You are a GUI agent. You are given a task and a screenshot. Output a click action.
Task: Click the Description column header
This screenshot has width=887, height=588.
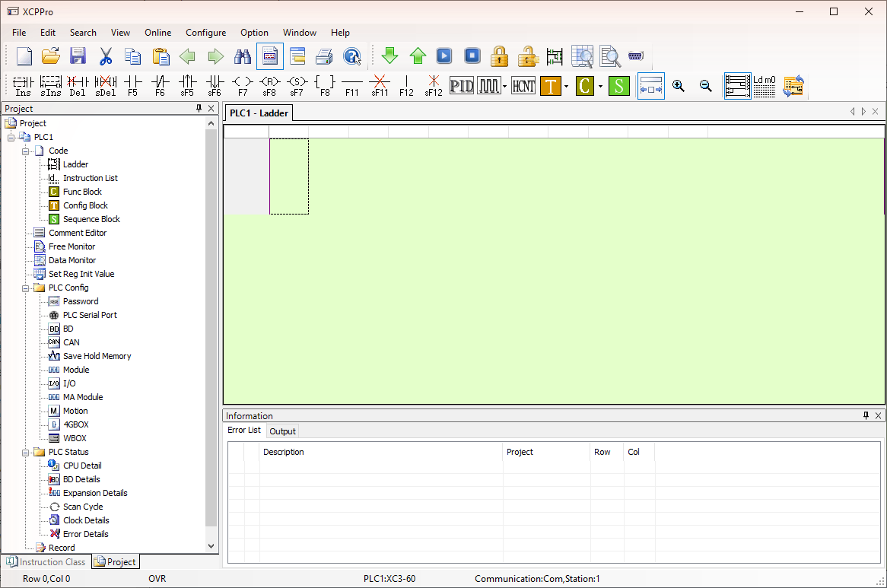tap(380, 452)
